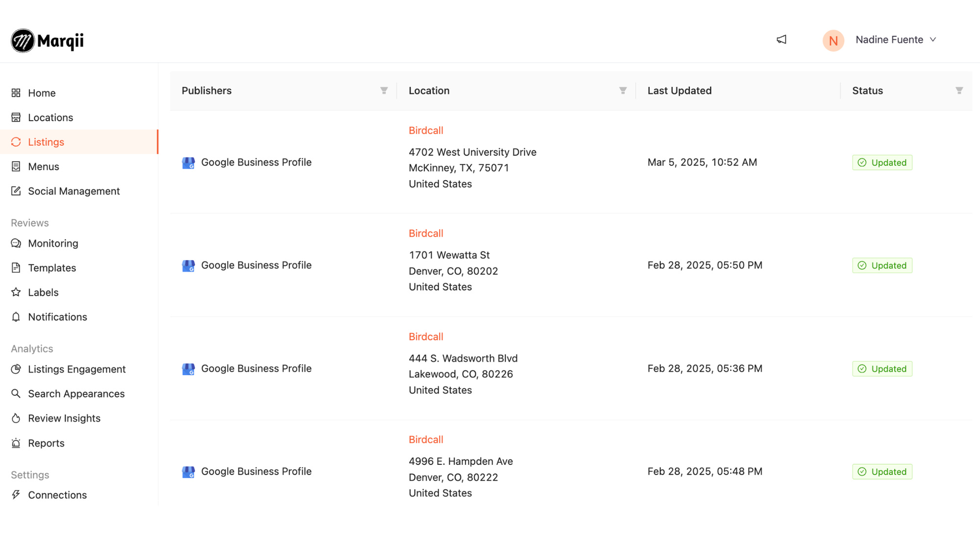Click Updated badge for Hampden Ave row

click(882, 472)
